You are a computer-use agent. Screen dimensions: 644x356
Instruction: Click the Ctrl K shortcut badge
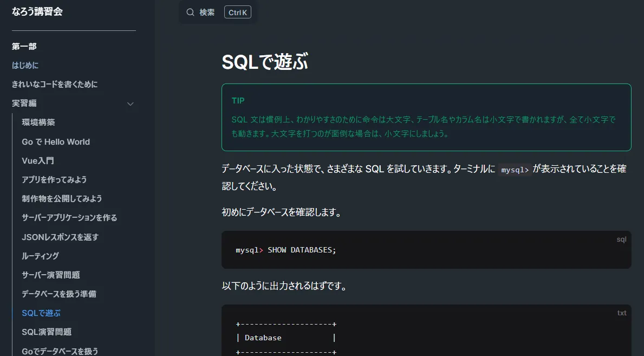[x=237, y=11]
